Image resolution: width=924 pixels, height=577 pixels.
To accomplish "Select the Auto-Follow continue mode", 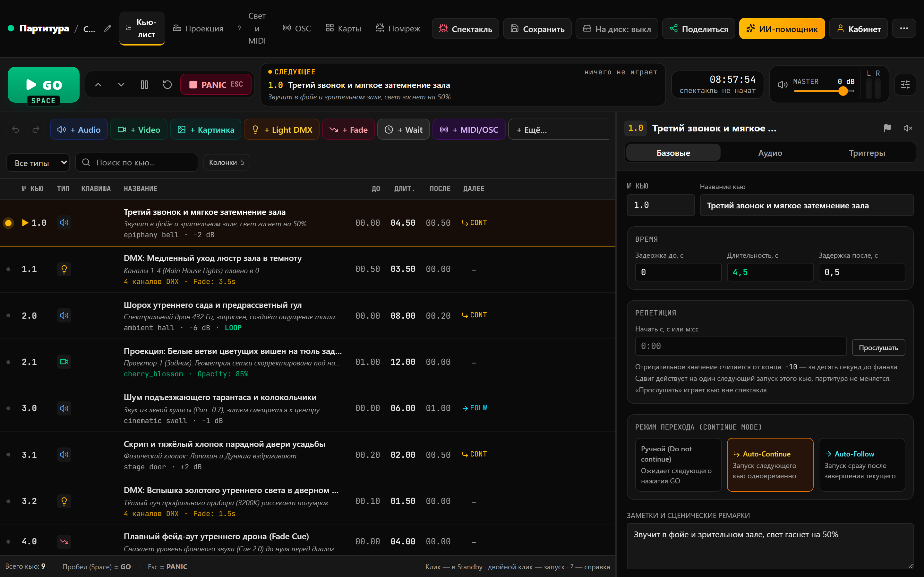I will coord(862,465).
